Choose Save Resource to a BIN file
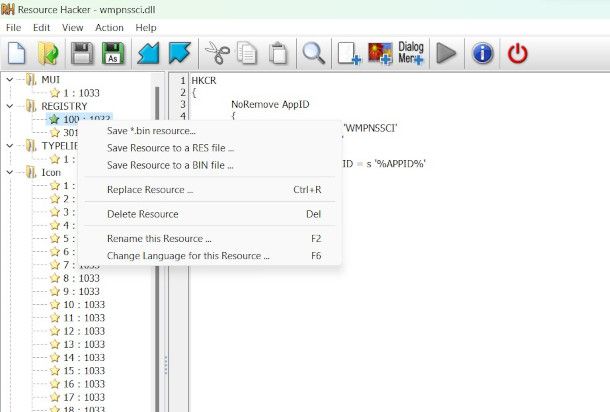The width and height of the screenshot is (610, 412). point(210,165)
